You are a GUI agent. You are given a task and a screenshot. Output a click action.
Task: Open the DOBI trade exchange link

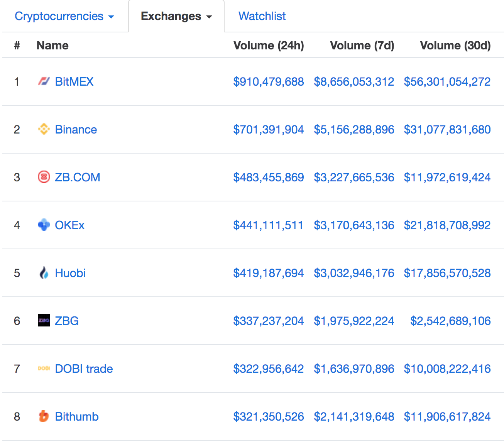84,369
